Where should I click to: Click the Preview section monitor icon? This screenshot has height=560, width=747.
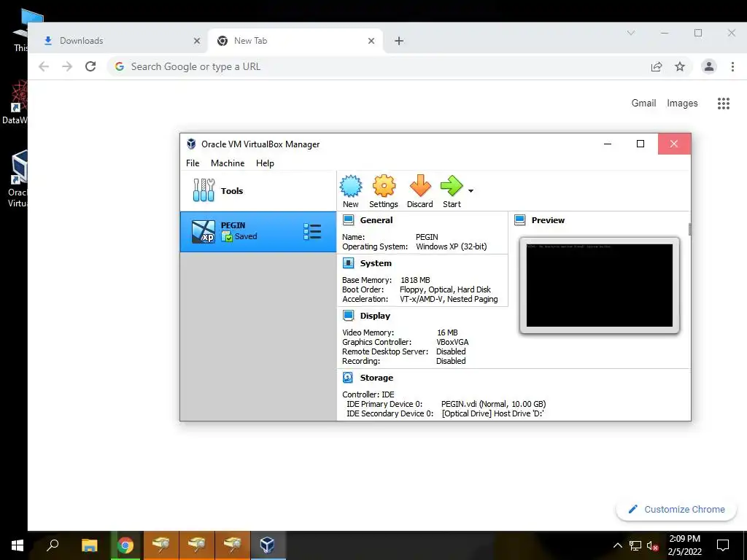tap(519, 220)
